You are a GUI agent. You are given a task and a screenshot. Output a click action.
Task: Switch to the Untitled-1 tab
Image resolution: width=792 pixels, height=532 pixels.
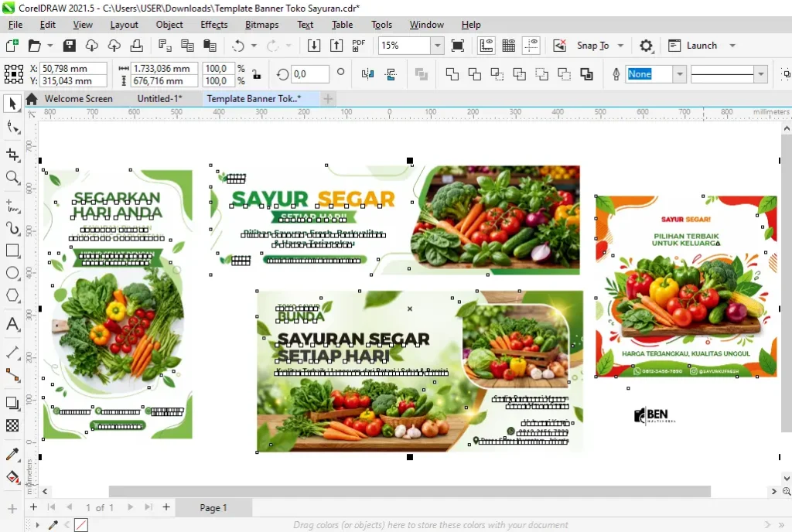pyautogui.click(x=159, y=98)
